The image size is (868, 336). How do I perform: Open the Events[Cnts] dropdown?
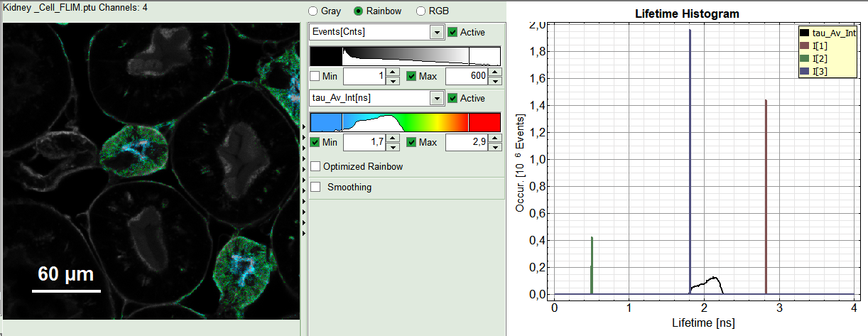pyautogui.click(x=435, y=33)
